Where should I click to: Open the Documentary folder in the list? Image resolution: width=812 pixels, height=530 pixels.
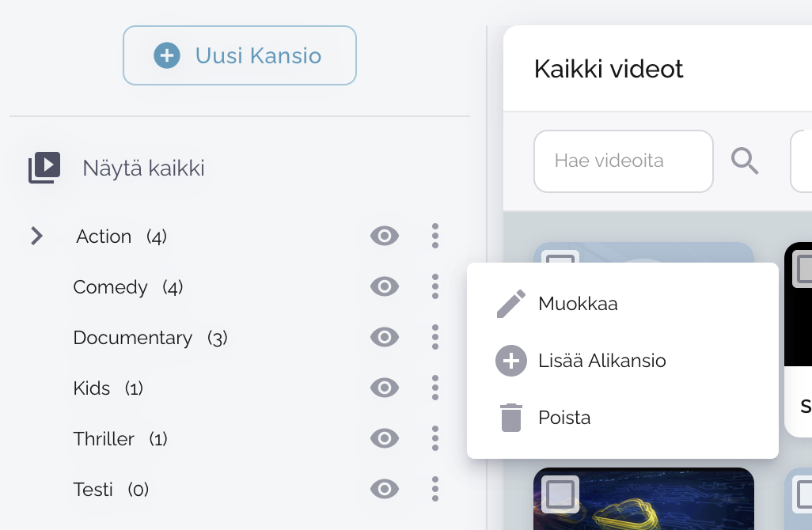132,338
